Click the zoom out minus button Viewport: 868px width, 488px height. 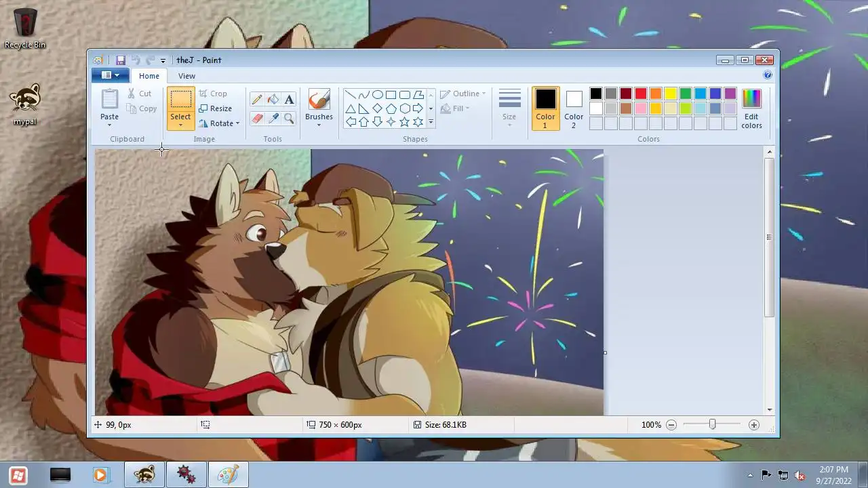click(x=671, y=425)
